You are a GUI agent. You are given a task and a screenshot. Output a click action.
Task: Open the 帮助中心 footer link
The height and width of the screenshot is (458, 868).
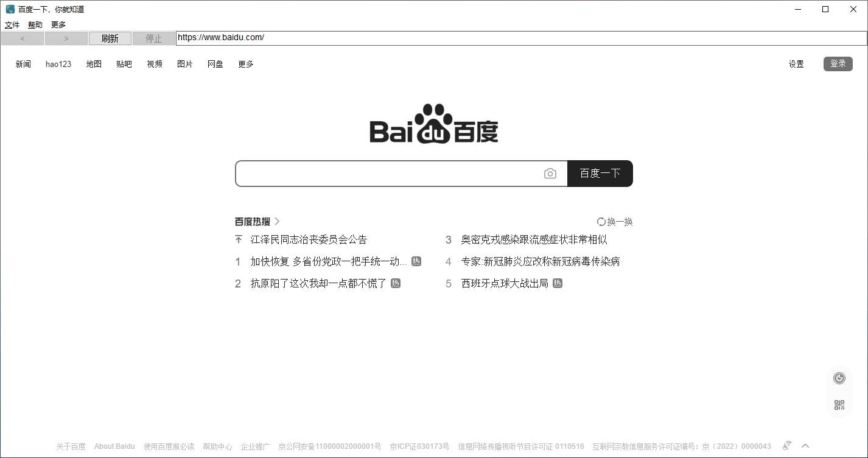tap(217, 446)
